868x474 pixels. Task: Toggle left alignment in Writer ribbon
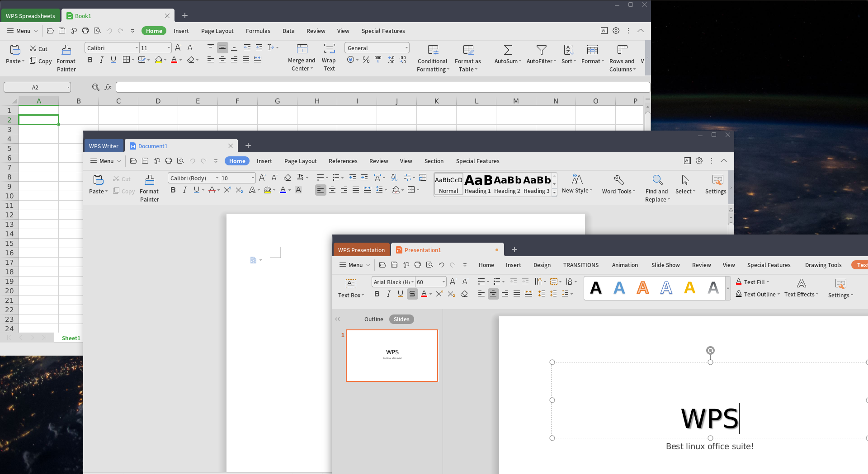[x=321, y=190]
